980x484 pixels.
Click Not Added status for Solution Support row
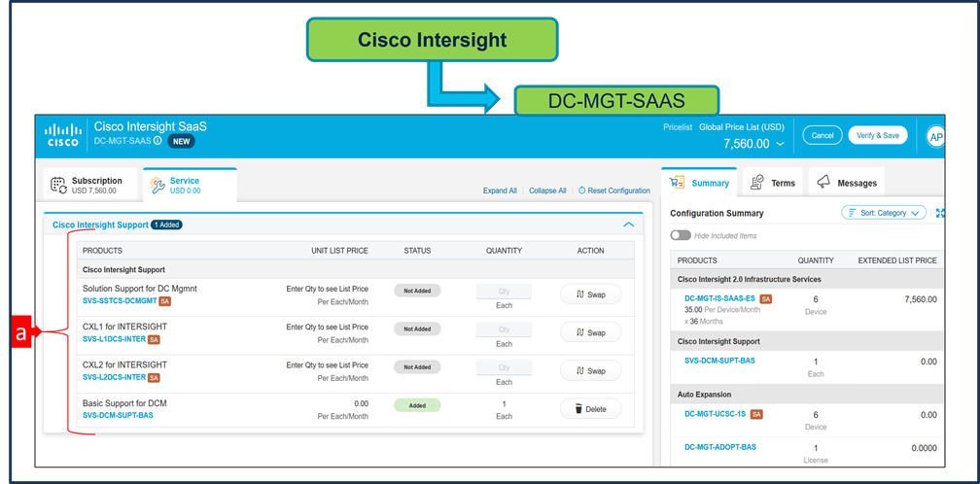[417, 291]
